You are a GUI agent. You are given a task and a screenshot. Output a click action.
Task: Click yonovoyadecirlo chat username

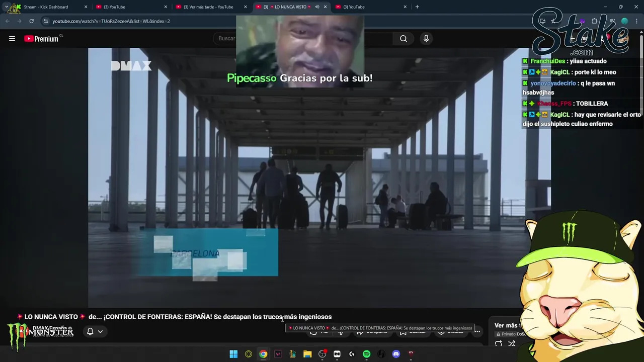553,83
